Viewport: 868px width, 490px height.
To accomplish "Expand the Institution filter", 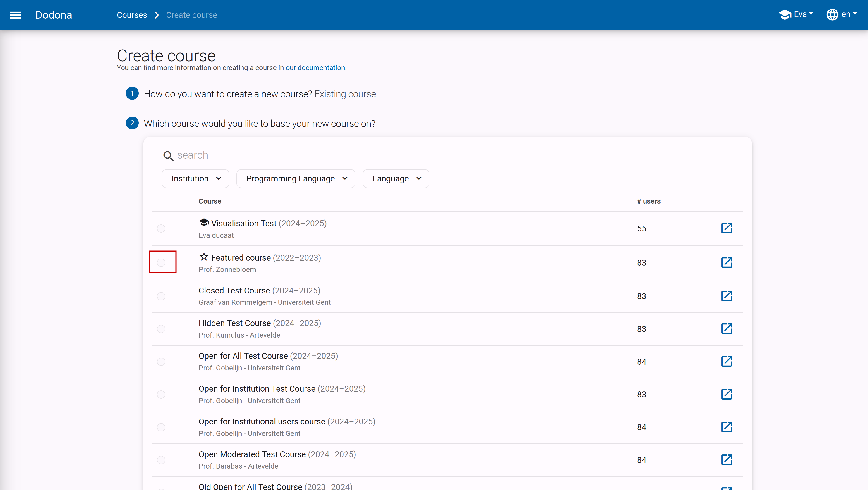I will 196,178.
